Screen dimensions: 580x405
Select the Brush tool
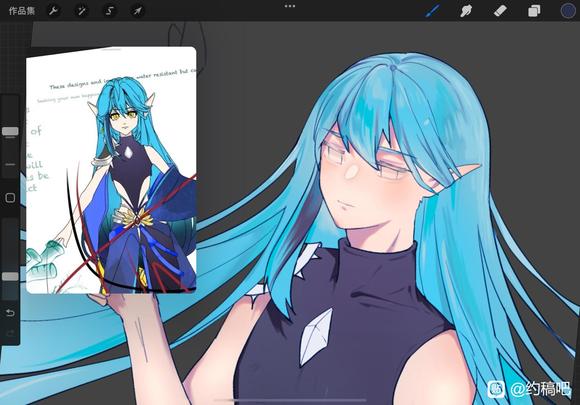coord(432,11)
